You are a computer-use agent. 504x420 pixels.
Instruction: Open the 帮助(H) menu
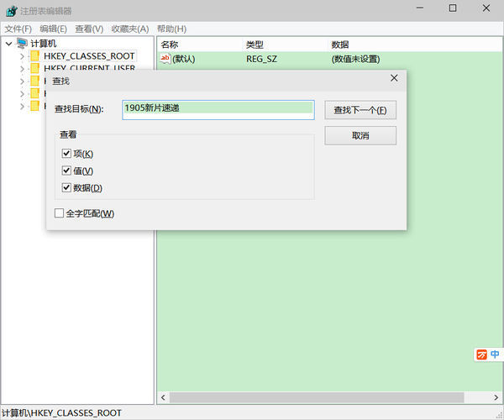point(171,29)
